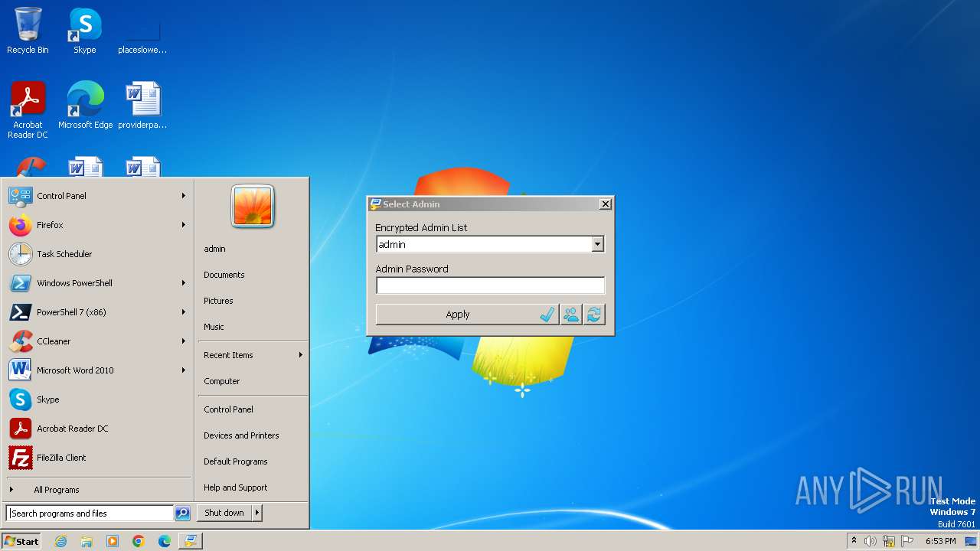Open the Skype desktop shortcut
The width and height of the screenshot is (980, 551).
85,31
